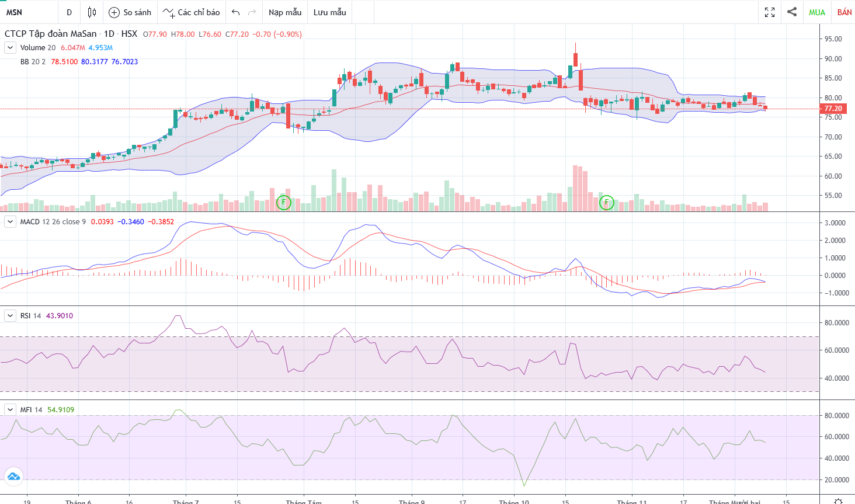Click the second green F marker near Tháng 11
This screenshot has width=855, height=504.
point(607,203)
